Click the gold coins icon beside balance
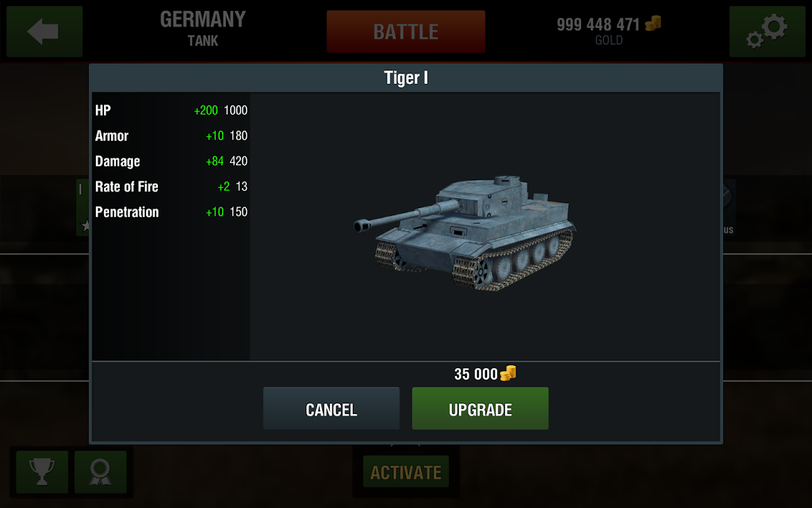812x508 pixels. 653,24
